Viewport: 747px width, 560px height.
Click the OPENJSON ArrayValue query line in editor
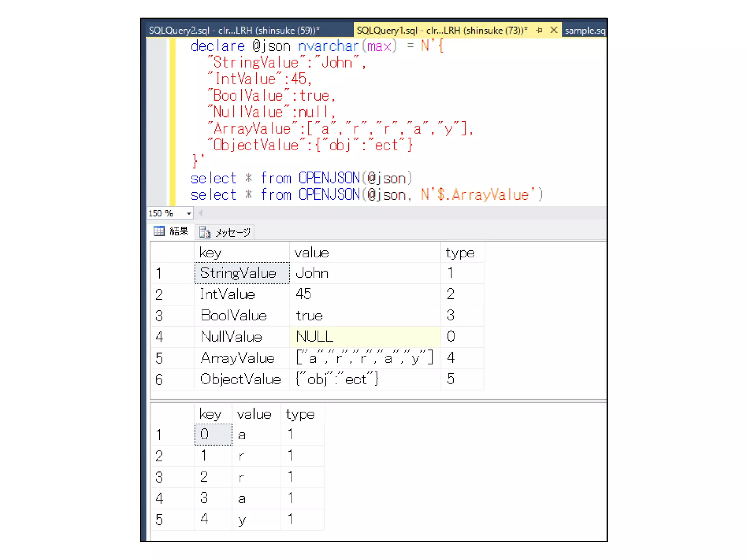(366, 195)
